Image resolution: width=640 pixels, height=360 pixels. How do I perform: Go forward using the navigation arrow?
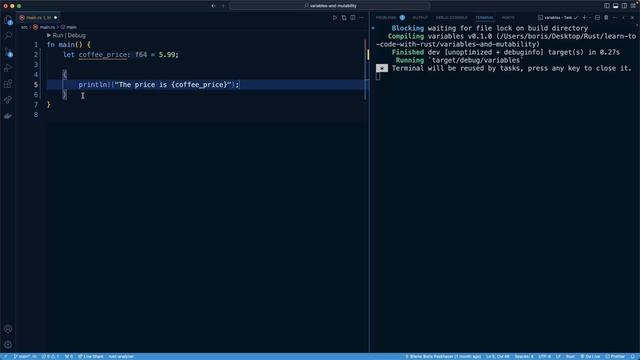[x=223, y=6]
